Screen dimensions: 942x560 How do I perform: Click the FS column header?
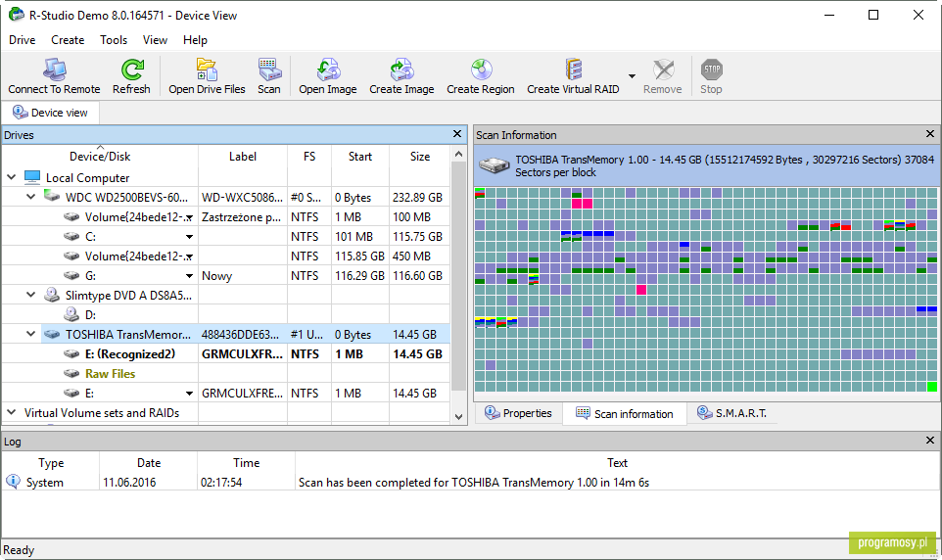click(309, 157)
